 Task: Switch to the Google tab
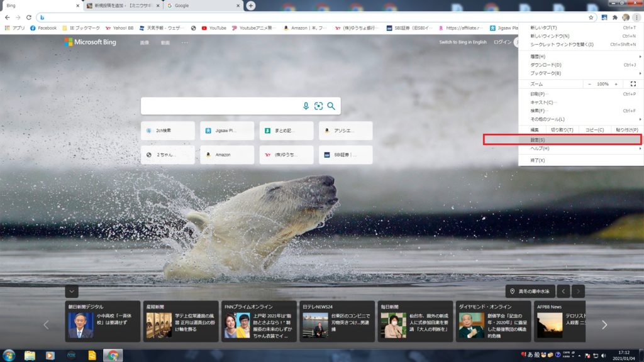coord(201,6)
